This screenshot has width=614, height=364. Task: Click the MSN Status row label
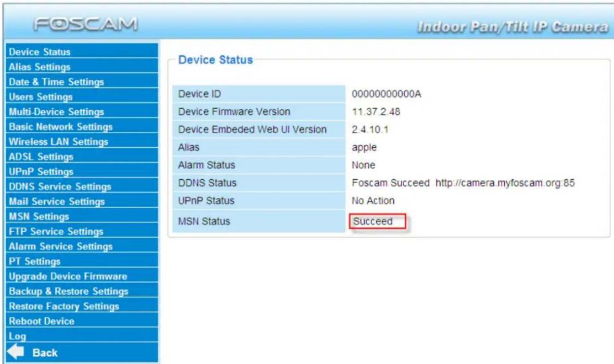[x=204, y=222]
